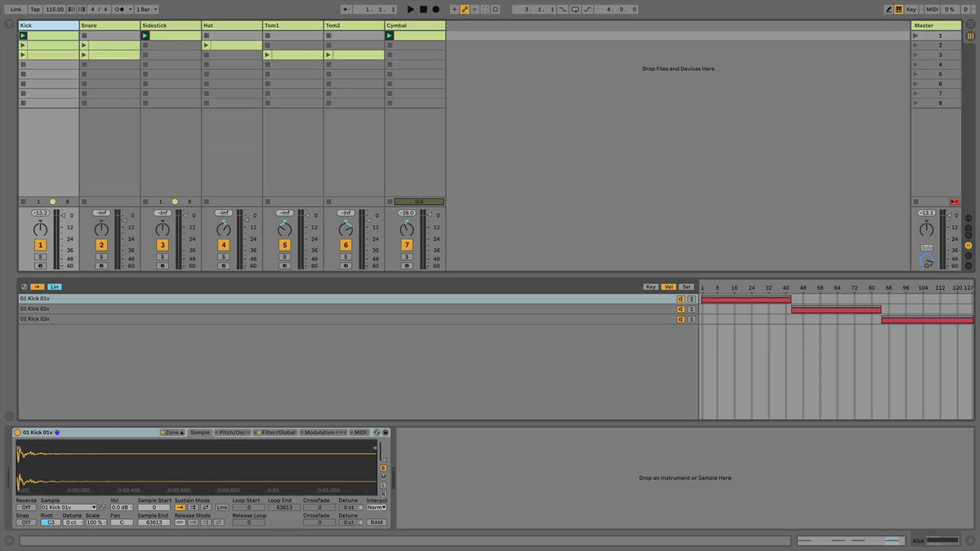Click the Kick track arm button

tap(40, 265)
